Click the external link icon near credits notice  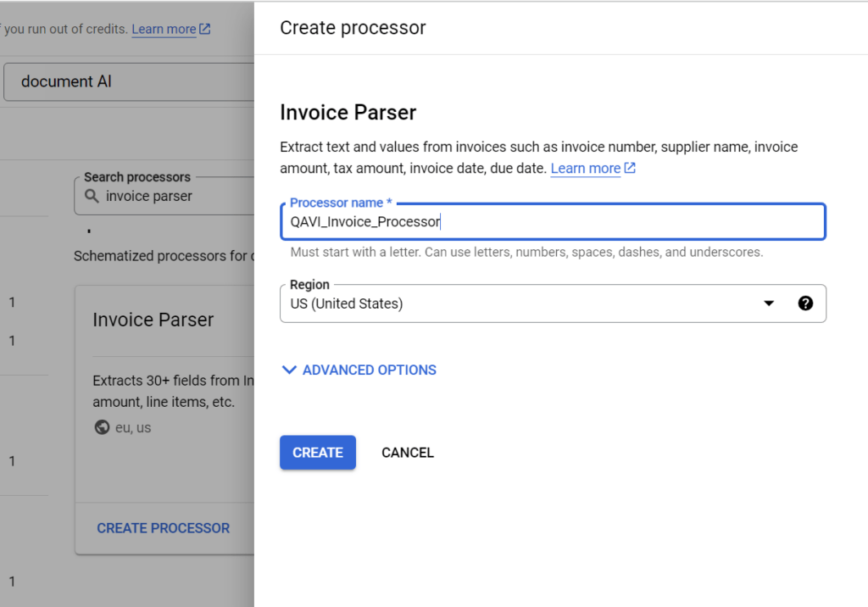pos(205,29)
